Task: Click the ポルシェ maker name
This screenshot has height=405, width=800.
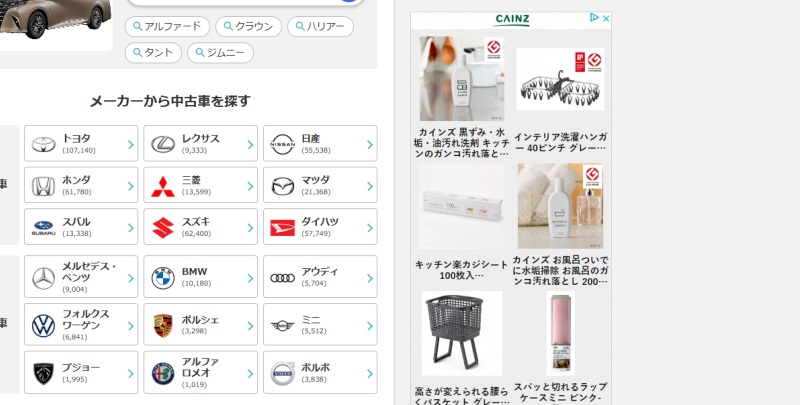Action: 200,320
